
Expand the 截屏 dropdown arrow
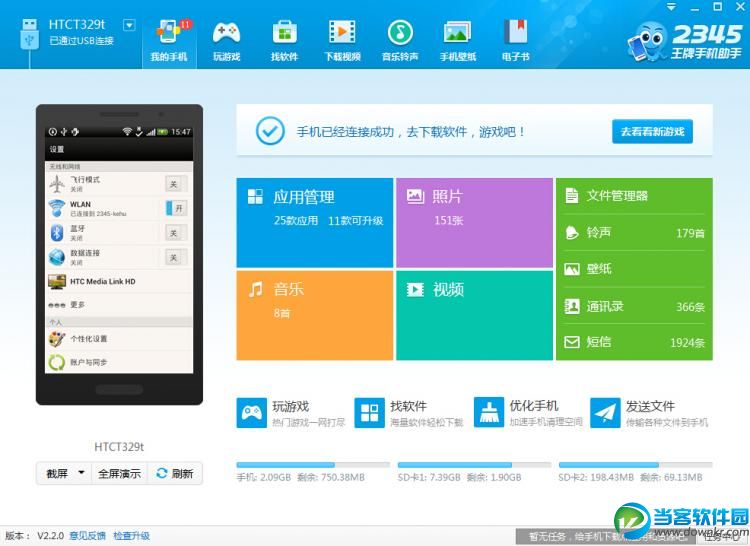[82, 473]
